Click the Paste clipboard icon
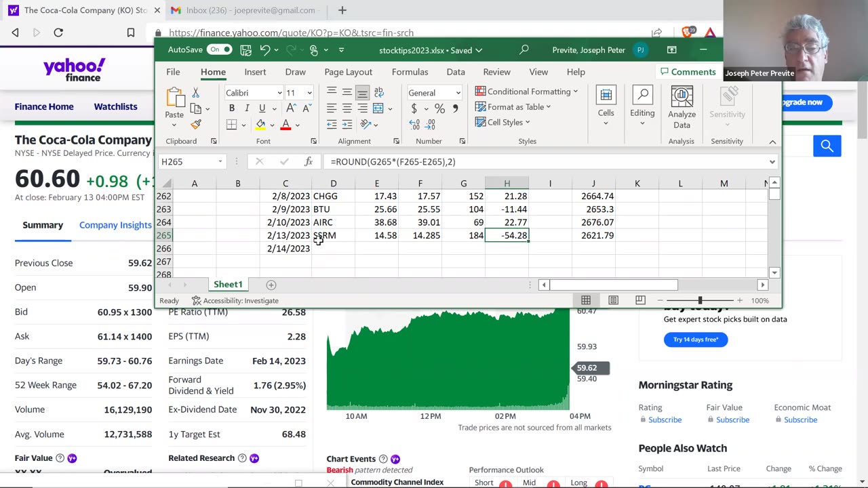 (x=174, y=98)
